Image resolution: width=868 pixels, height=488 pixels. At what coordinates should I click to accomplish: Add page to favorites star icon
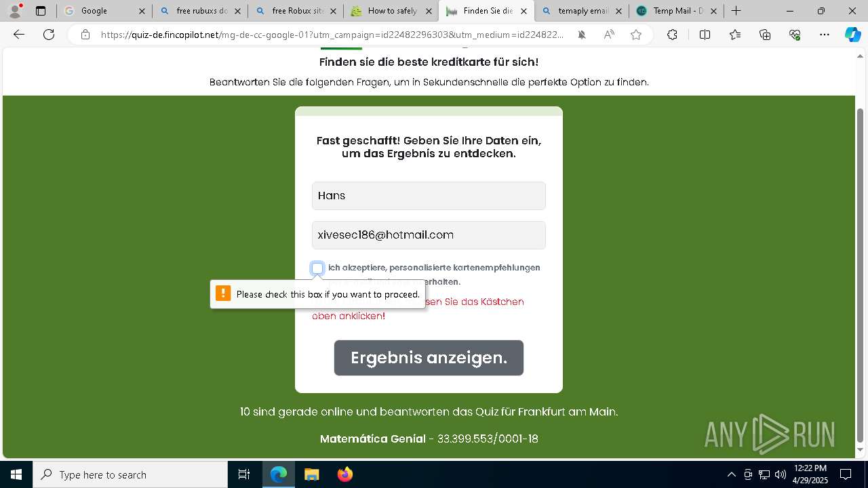tap(636, 35)
